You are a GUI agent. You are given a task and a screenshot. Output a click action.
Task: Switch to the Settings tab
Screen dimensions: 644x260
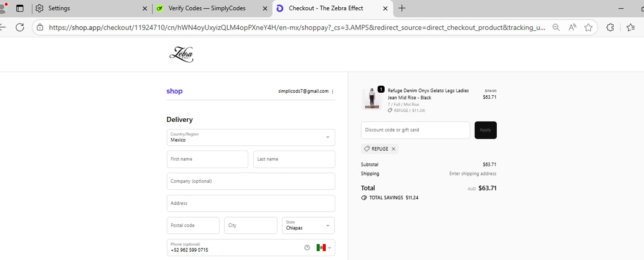coord(91,8)
